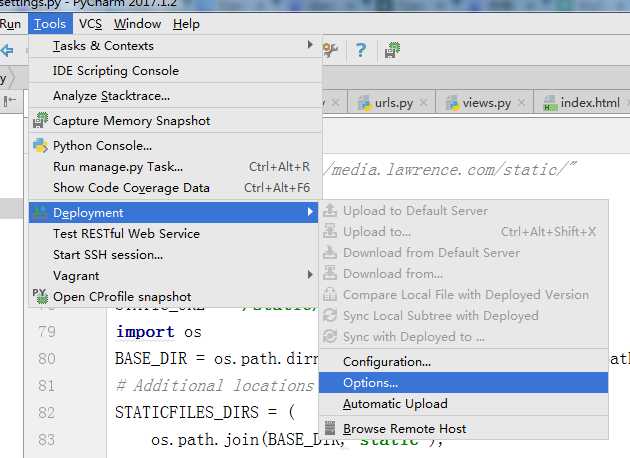Select Compare Local File with Deployed Version

[x=464, y=295]
